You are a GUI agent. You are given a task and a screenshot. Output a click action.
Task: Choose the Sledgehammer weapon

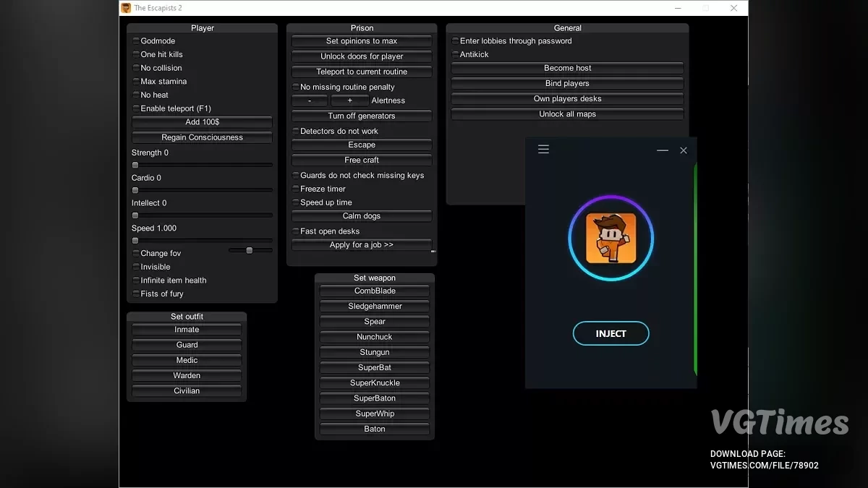click(375, 307)
